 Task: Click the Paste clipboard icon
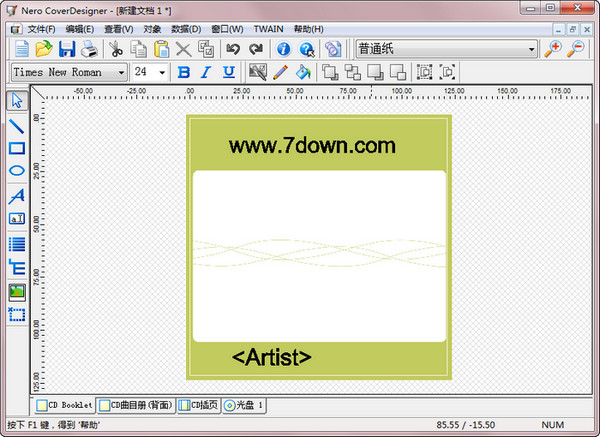pos(161,49)
